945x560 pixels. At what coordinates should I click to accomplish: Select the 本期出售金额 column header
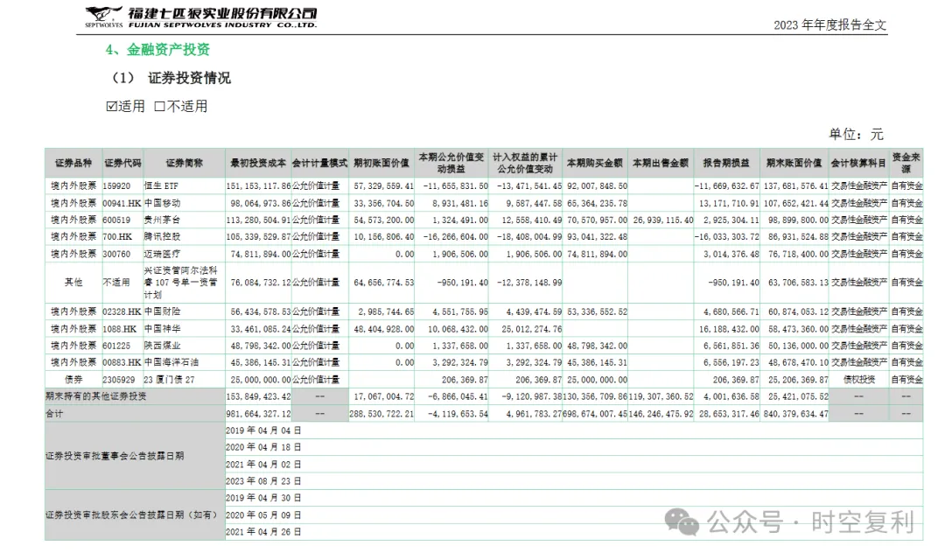tap(661, 163)
